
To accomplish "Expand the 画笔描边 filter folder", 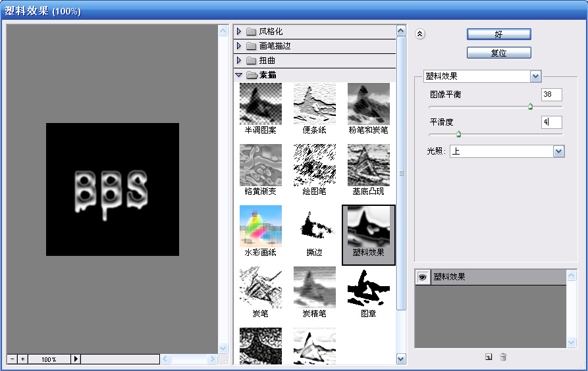I will [x=239, y=46].
